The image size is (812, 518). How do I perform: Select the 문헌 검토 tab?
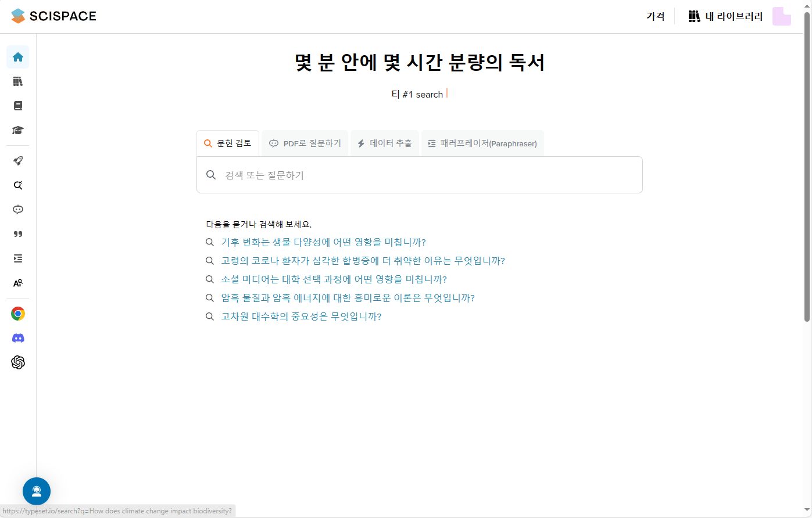pyautogui.click(x=228, y=143)
